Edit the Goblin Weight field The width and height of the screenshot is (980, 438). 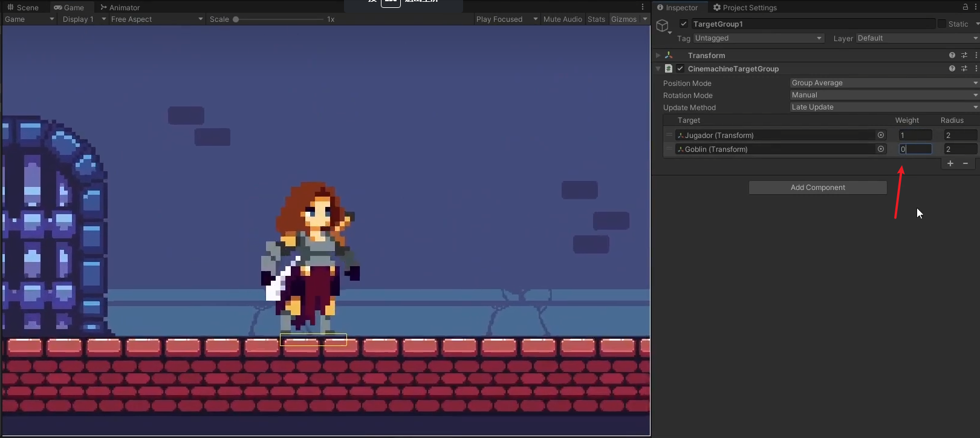915,149
